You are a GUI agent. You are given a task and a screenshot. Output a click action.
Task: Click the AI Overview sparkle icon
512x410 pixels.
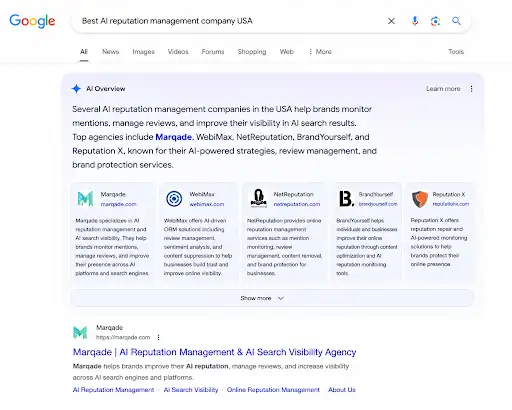76,89
